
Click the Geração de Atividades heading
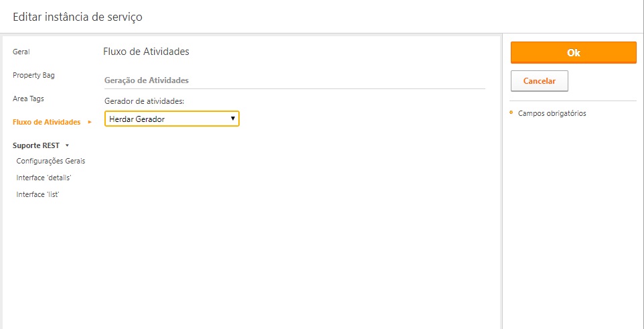(x=147, y=80)
